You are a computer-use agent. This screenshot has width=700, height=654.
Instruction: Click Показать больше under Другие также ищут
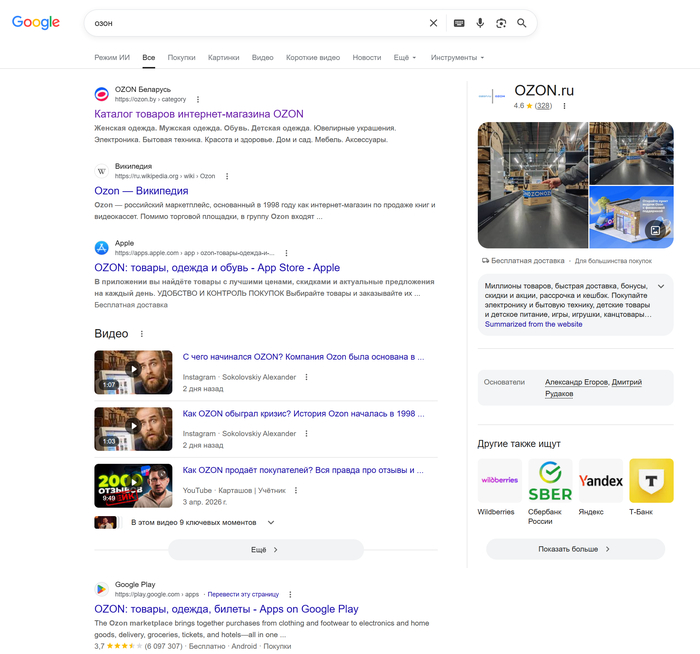pyautogui.click(x=575, y=549)
